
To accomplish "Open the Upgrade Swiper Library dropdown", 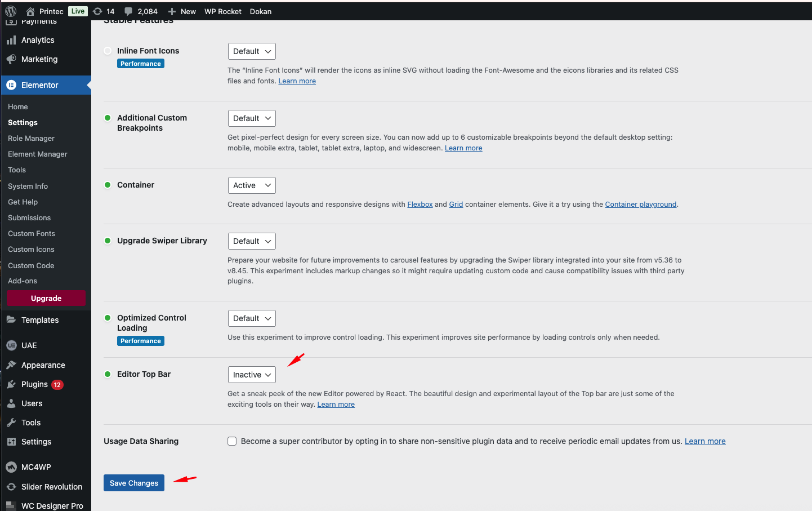I will point(252,241).
